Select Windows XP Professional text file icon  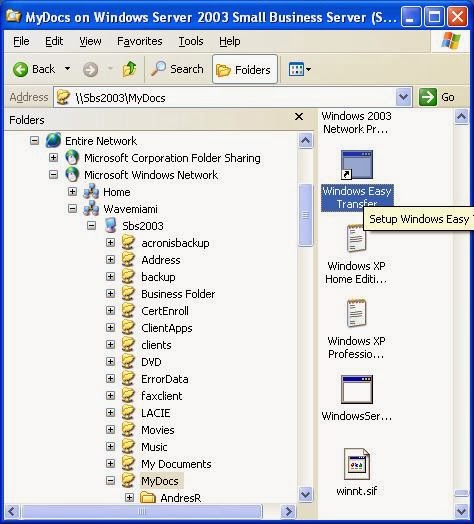pyautogui.click(x=356, y=313)
